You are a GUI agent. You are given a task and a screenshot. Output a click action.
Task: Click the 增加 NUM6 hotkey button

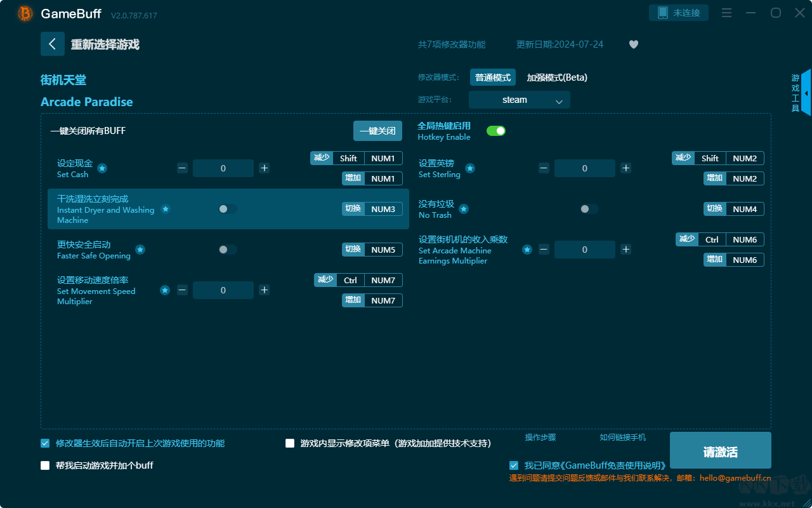[734, 260]
